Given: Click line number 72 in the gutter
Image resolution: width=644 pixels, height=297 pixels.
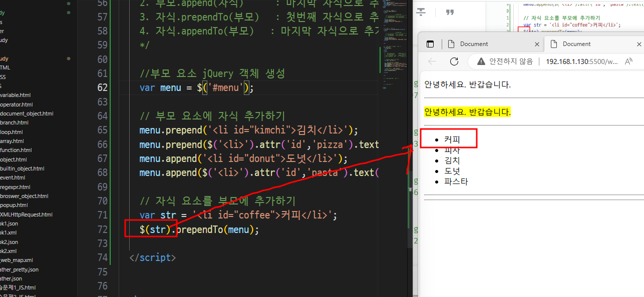Looking at the screenshot, I should pos(102,230).
